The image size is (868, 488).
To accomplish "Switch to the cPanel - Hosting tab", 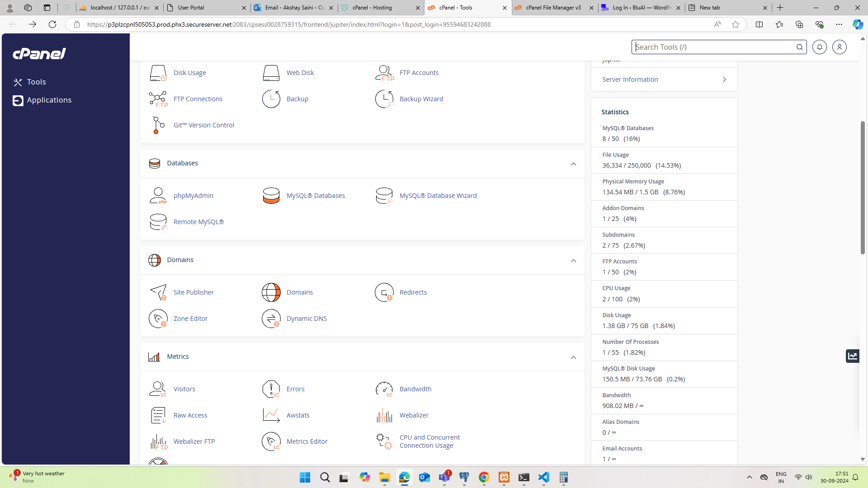I will pos(381,8).
